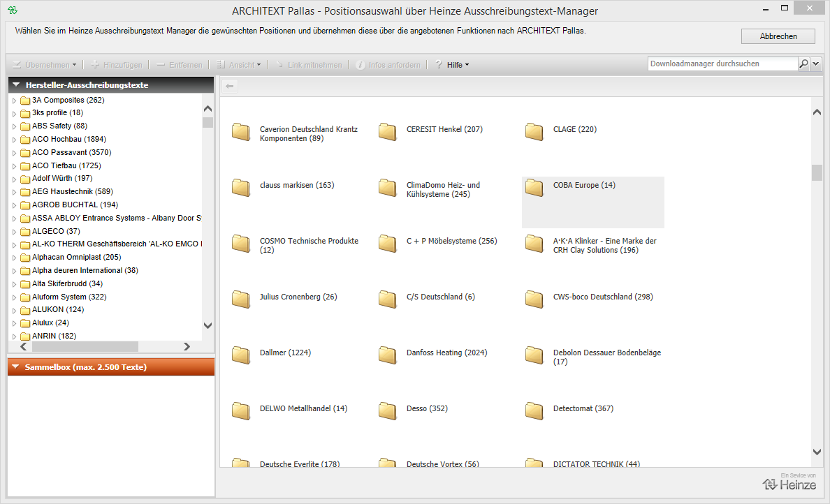Viewport: 830px width, 504px height.
Task: Open CWS-boco Deutschland (298) folder label
Action: [x=603, y=297]
